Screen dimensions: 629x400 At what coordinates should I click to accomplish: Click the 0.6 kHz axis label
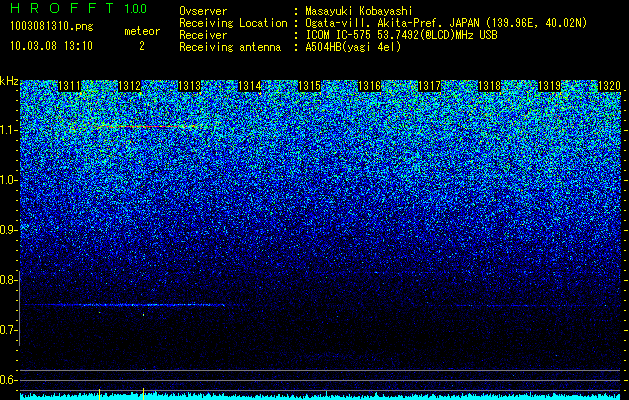(x=8, y=380)
